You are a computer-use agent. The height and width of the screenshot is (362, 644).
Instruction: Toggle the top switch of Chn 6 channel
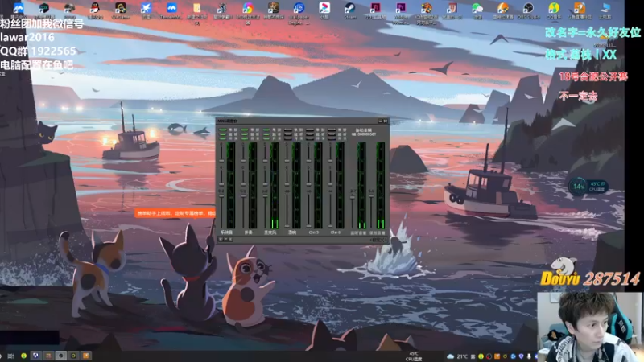click(x=332, y=130)
